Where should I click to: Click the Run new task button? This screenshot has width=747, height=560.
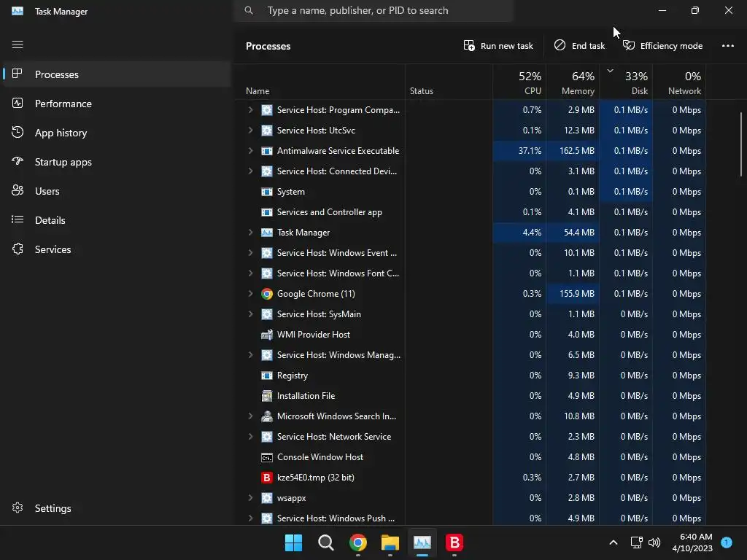[498, 46]
